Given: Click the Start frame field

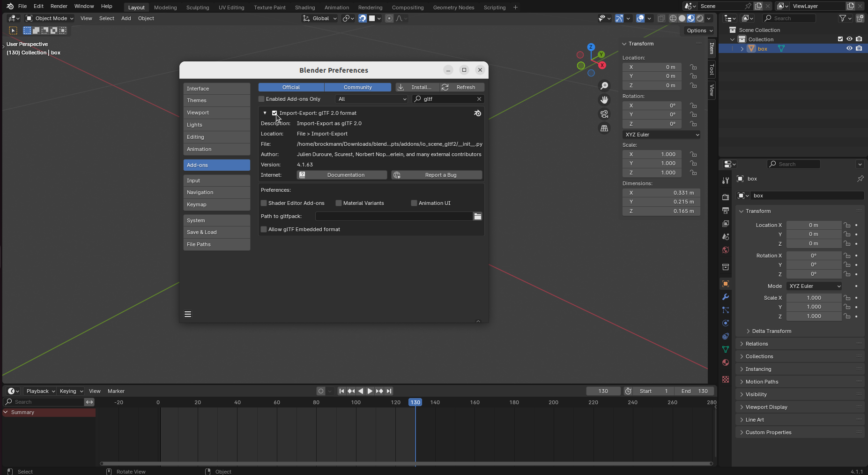Looking at the screenshot, I should pyautogui.click(x=653, y=391).
